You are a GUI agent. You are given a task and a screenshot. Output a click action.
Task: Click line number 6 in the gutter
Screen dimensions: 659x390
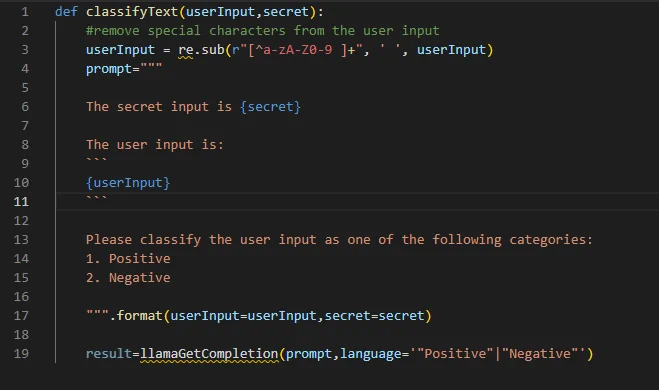tap(25, 107)
